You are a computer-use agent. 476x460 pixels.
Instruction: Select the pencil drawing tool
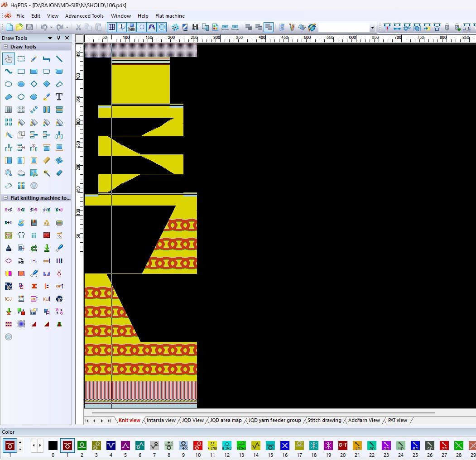34,59
